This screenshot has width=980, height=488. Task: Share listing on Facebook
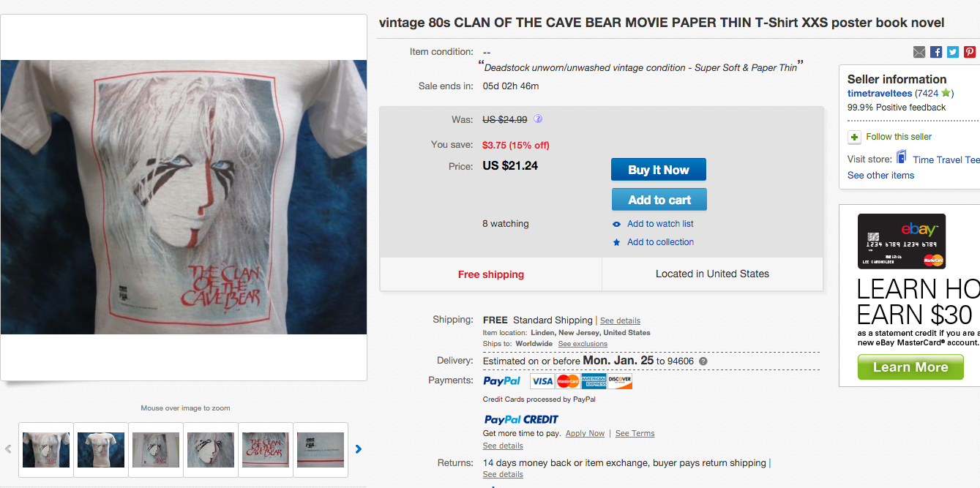936,52
